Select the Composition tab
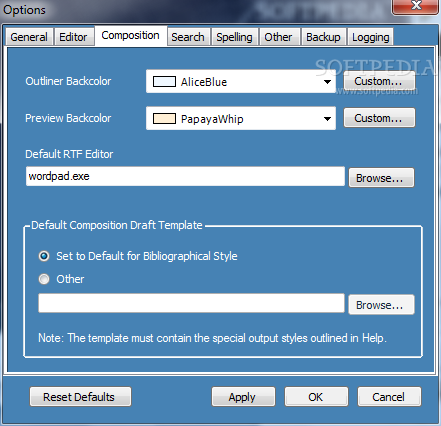The image size is (441, 426). pyautogui.click(x=130, y=36)
